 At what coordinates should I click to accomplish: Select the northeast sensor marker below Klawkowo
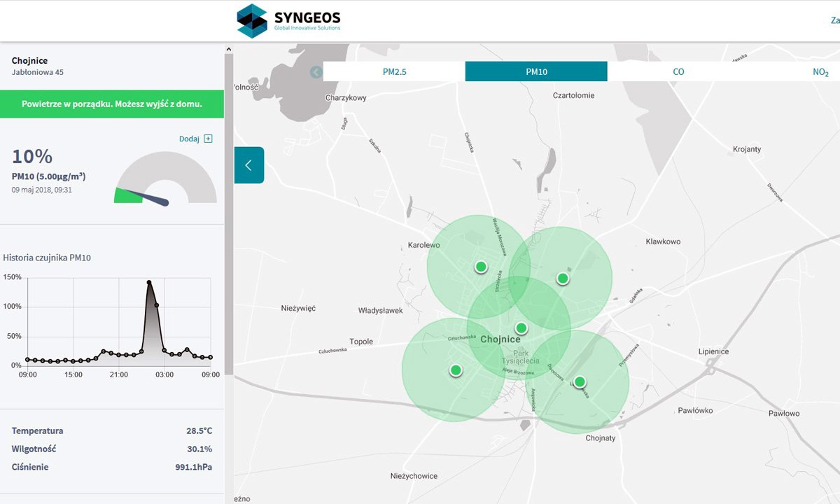563,279
